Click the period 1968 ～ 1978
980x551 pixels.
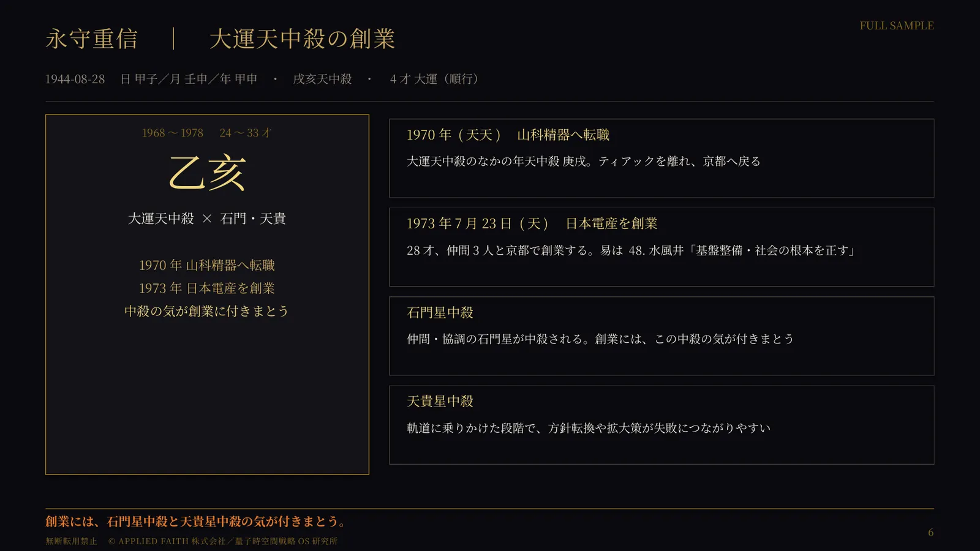point(173,133)
